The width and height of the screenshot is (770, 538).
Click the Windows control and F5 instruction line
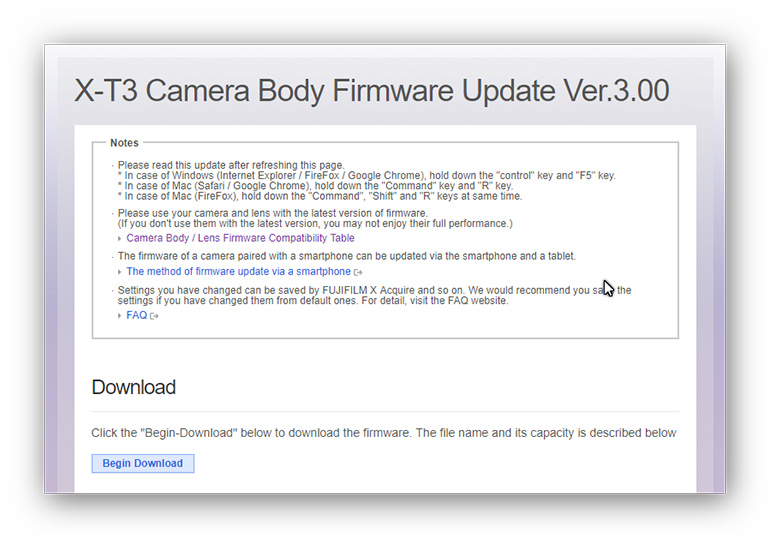[x=366, y=176]
